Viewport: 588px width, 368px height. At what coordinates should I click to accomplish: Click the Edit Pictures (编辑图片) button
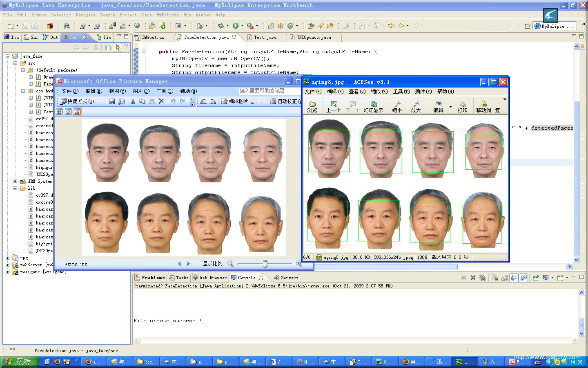(242, 101)
